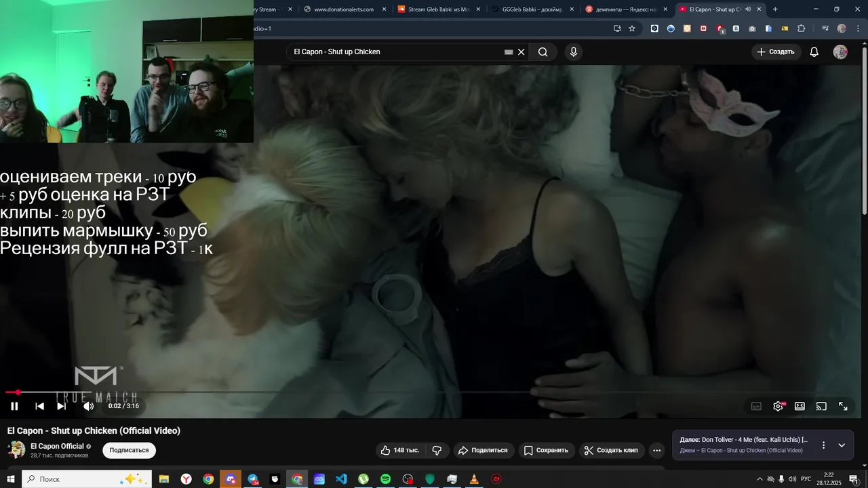Like the video with 148 тыс. likes
This screenshot has width=868, height=488.
pyautogui.click(x=400, y=450)
